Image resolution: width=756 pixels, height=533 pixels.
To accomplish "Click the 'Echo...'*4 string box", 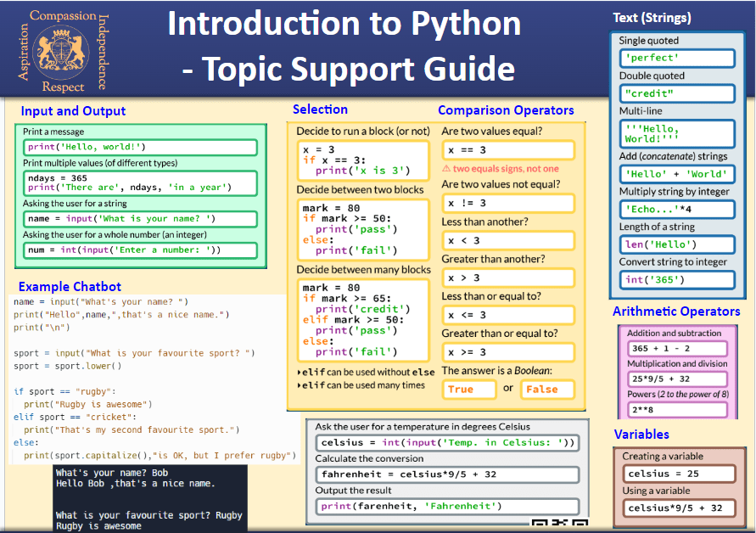I will [x=677, y=210].
